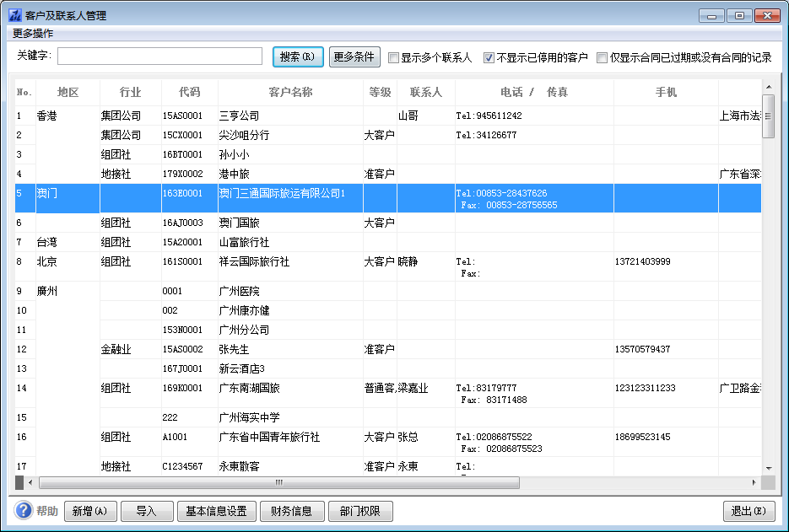The image size is (789, 532).
Task: Click the 退出(E) button
Action: click(748, 511)
